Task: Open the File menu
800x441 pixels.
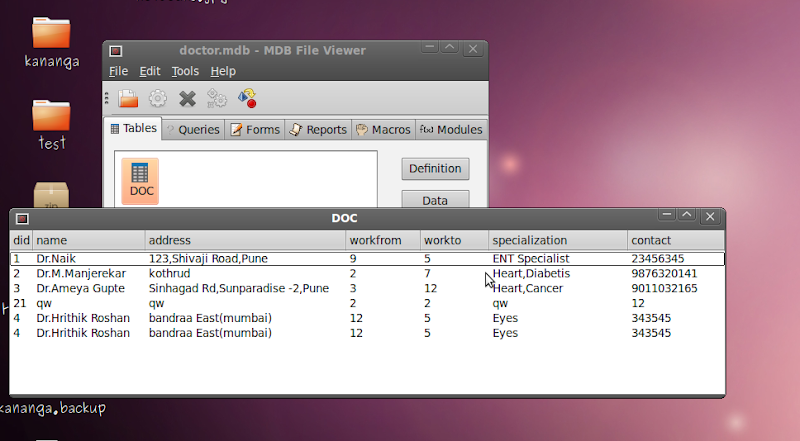Action: pos(118,71)
